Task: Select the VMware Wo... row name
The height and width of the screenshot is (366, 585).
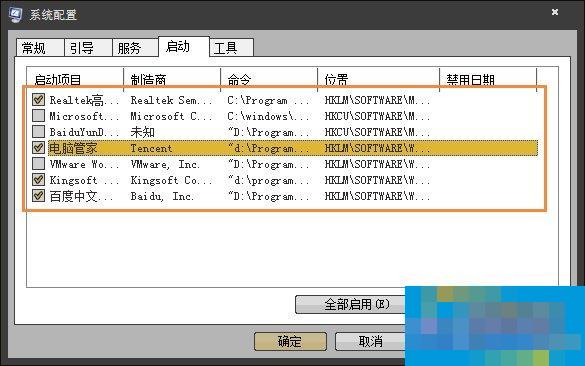Action: (84, 164)
